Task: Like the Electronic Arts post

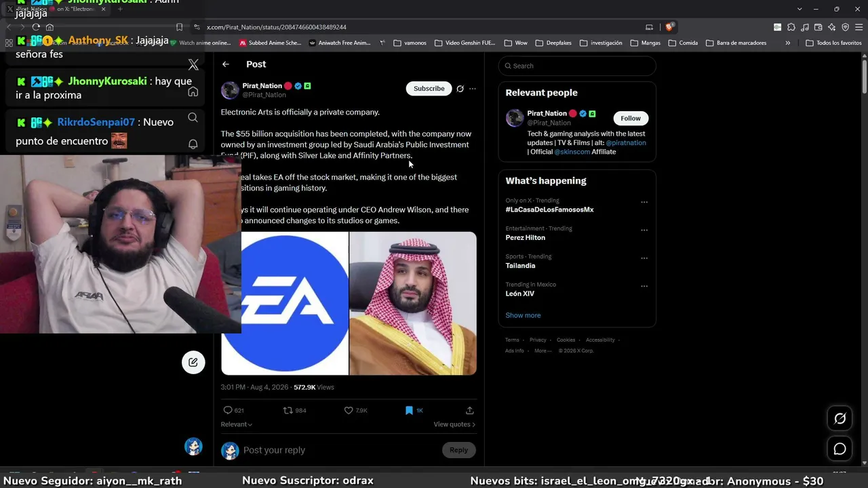Action: click(349, 410)
